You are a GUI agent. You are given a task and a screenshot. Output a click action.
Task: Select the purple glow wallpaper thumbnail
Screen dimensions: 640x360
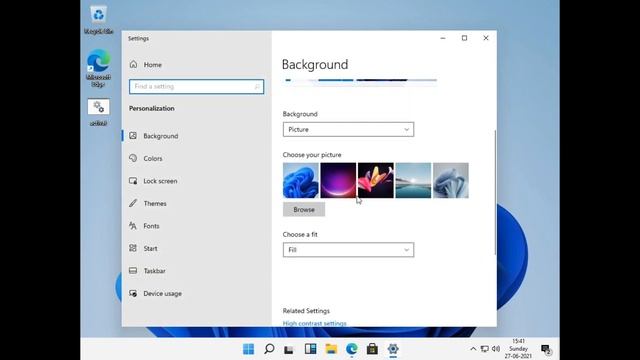pos(338,180)
